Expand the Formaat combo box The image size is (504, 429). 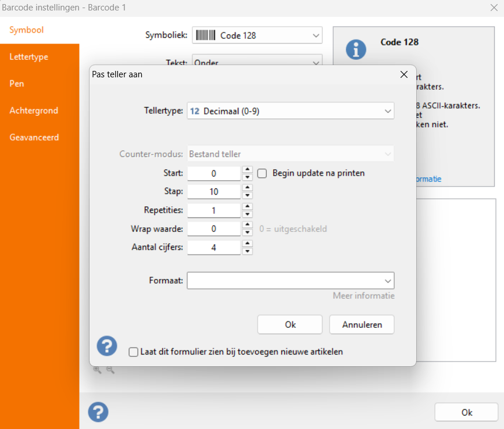(388, 281)
